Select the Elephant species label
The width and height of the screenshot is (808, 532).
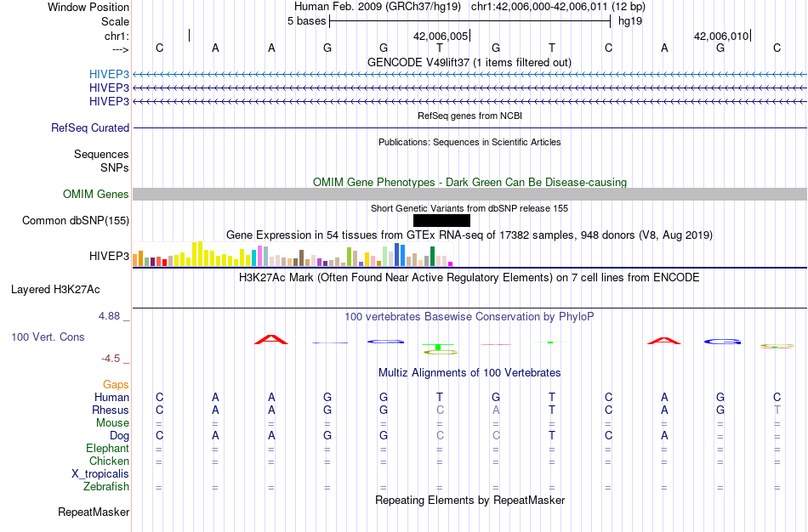107,448
